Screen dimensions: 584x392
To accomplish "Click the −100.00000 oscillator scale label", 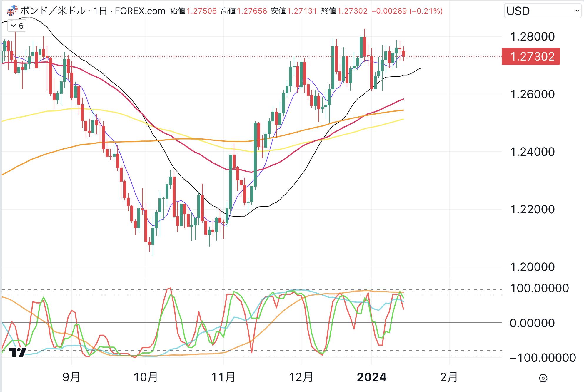I will (543, 358).
